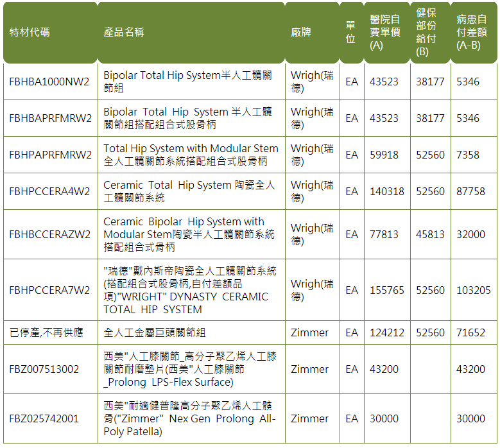
Task: Click price 124212
Action: click(387, 332)
